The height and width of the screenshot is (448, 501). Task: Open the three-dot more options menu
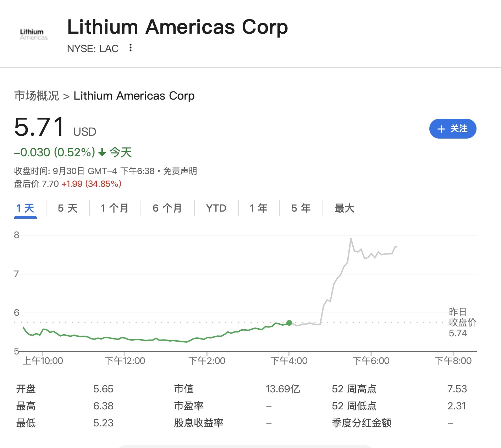(131, 48)
